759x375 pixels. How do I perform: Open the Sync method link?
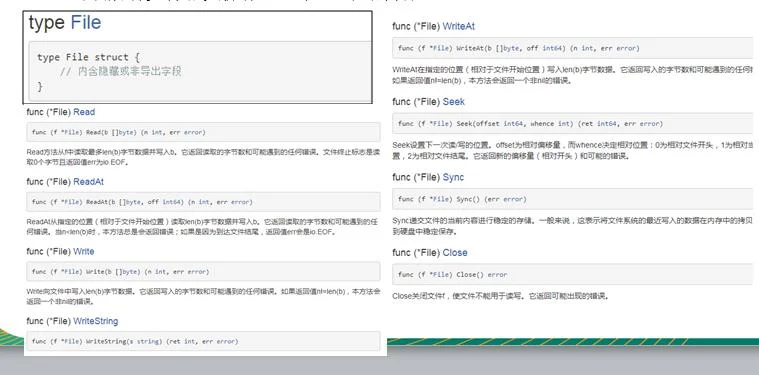pyautogui.click(x=453, y=177)
